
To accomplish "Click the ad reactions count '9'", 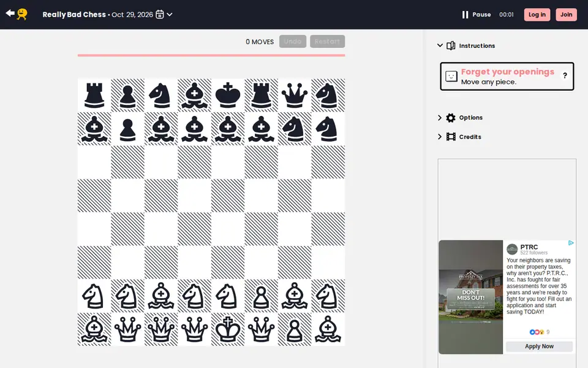I will click(x=548, y=332).
